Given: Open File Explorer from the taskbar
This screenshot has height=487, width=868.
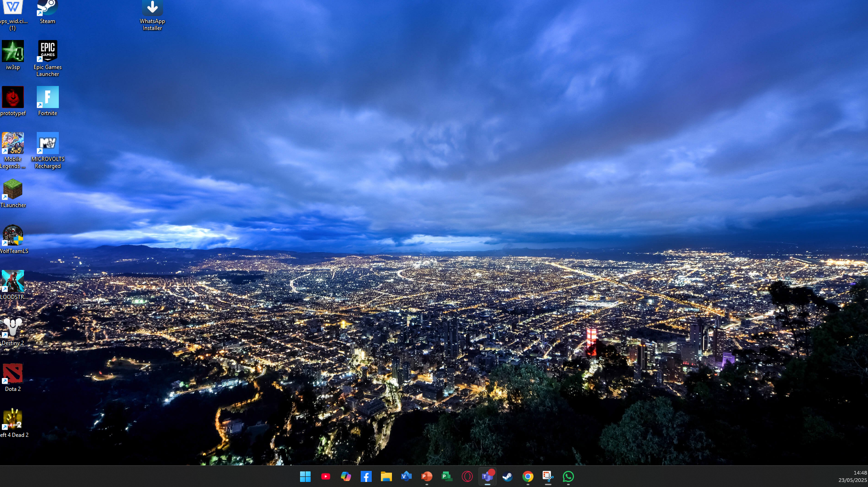Looking at the screenshot, I should point(386,476).
